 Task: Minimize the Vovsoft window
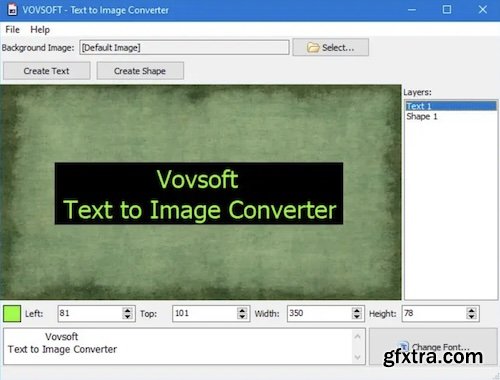[x=412, y=10]
